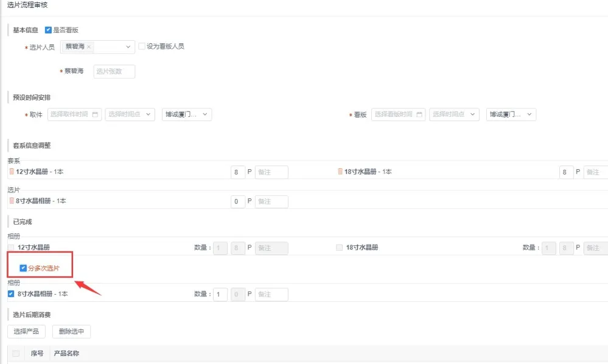This screenshot has width=608, height=364.
Task: Click calendar icon in 选择取件时间 field
Action: point(95,114)
